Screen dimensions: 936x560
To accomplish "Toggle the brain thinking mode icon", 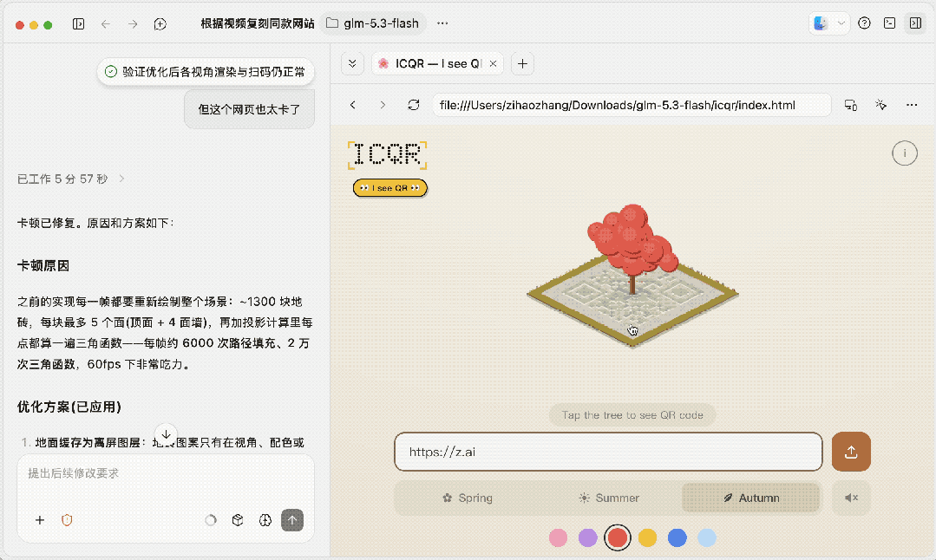I will pos(265,520).
